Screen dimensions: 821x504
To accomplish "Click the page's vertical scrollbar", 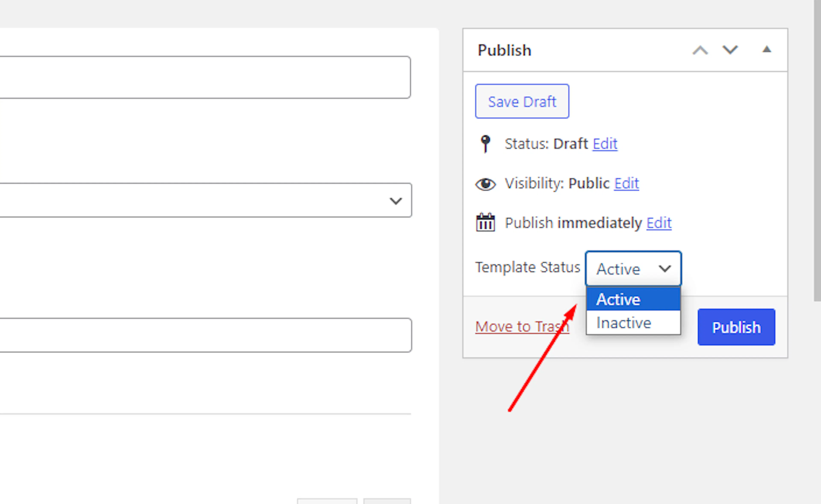I will (817, 150).
